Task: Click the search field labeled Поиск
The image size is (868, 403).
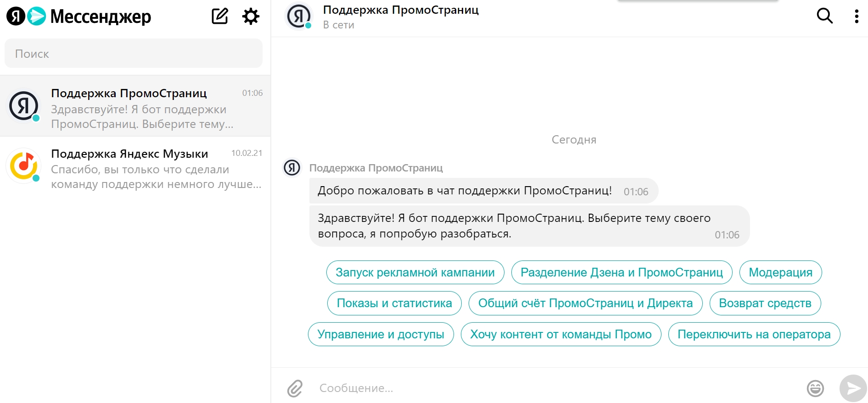Action: 134,54
